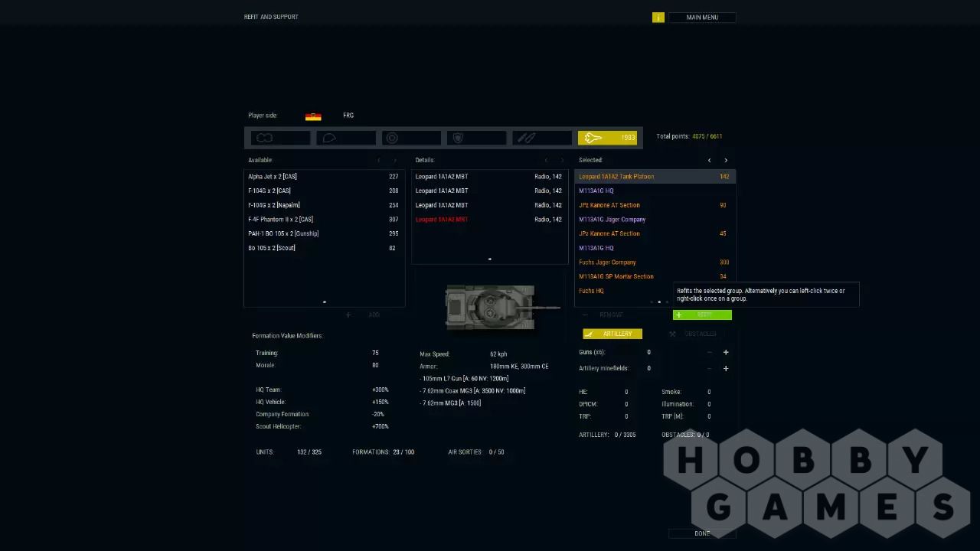Select PAH-1 BO 105 x 2 [Gunship]
The image size is (980, 551).
click(324, 233)
